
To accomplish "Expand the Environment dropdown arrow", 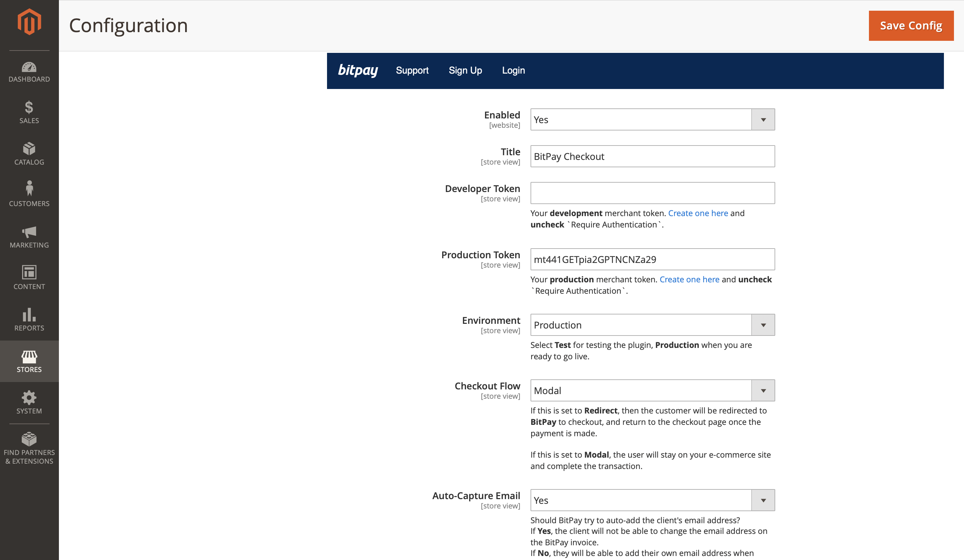I will pos(763,325).
